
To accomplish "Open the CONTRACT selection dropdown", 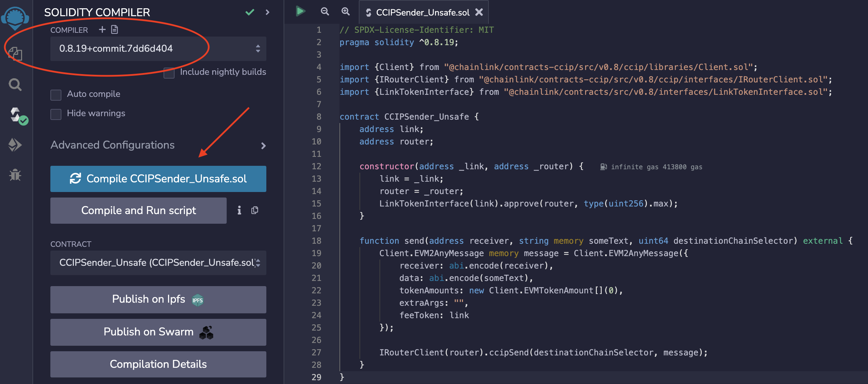I will coord(158,263).
